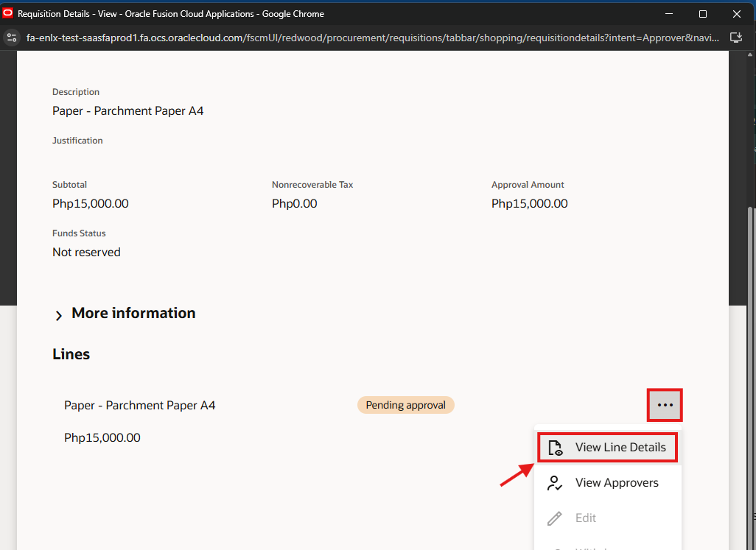This screenshot has height=550, width=756.
Task: Close the Requisition Details window
Action: tap(736, 13)
